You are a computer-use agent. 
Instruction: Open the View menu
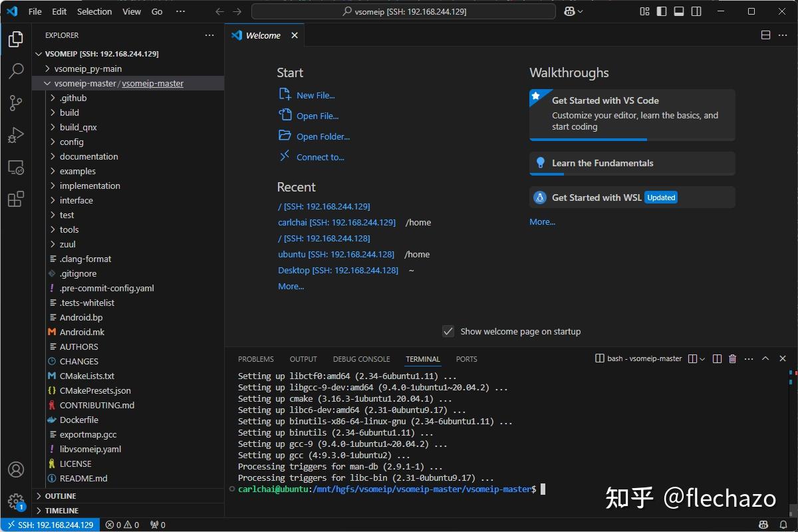coord(131,11)
